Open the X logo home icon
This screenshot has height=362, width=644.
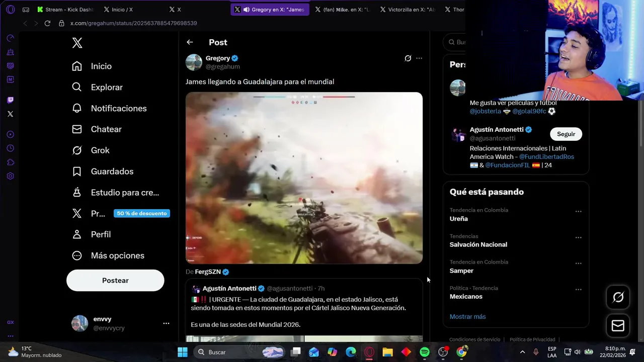pos(77,43)
